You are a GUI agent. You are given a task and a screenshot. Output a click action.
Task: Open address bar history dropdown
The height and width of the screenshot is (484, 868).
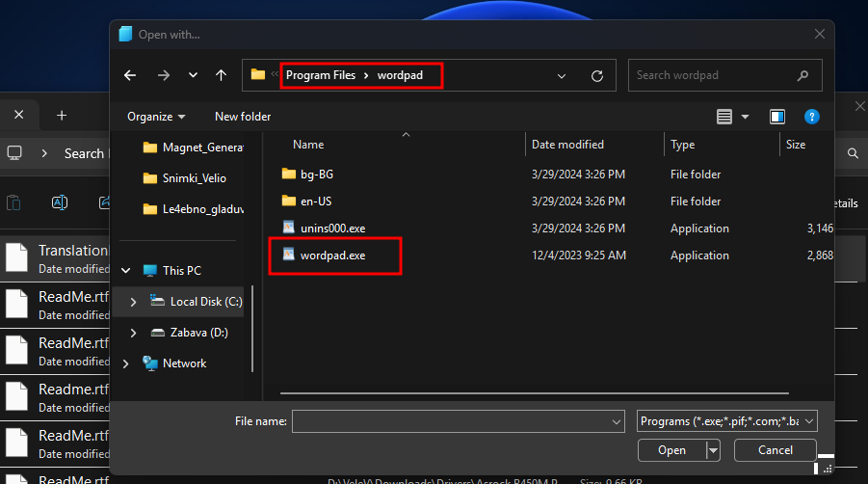(x=562, y=76)
